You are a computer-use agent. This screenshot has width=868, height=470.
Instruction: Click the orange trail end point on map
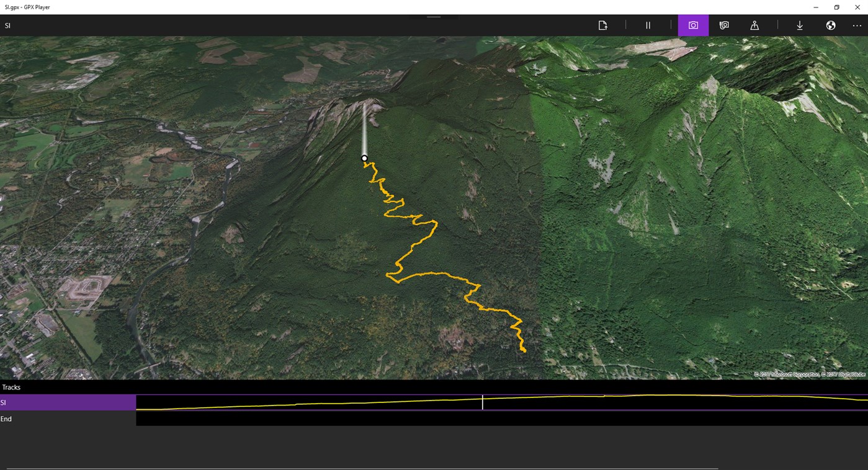point(524,351)
